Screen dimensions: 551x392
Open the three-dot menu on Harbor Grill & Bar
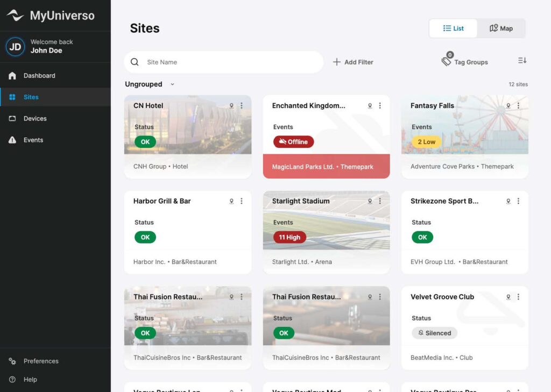(x=242, y=201)
